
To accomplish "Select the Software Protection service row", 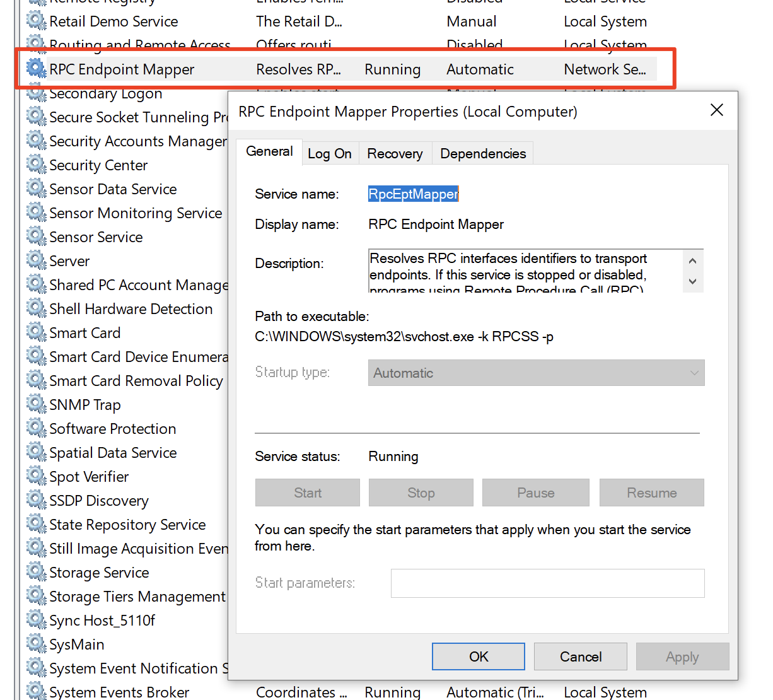I will (x=113, y=429).
